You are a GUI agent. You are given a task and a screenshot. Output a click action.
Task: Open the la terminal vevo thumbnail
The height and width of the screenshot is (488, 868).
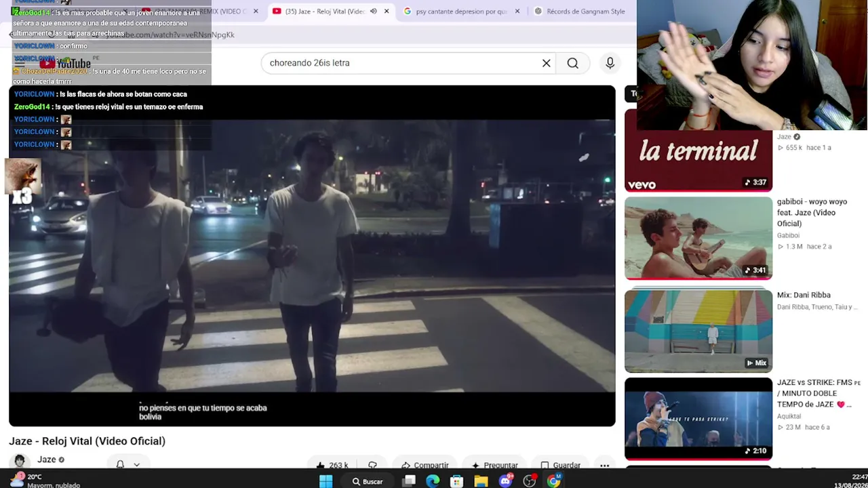point(698,150)
